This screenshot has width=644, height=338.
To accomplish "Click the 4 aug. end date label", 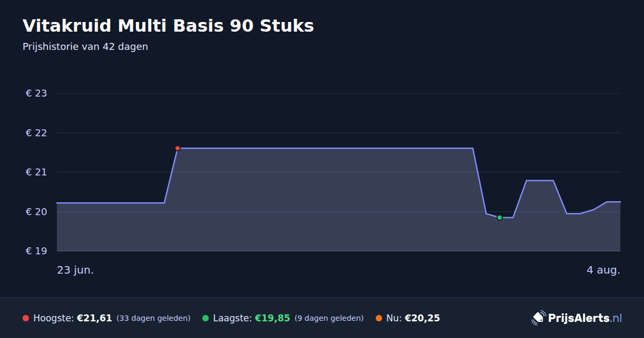I will [603, 270].
